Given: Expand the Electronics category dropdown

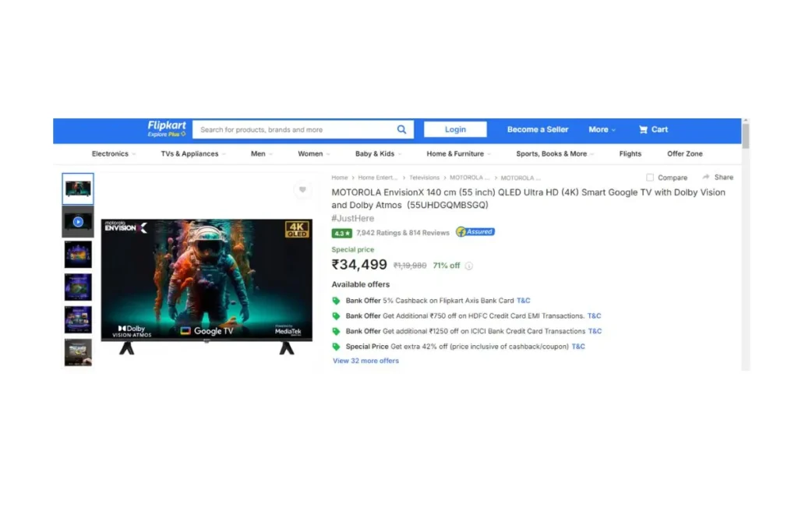Looking at the screenshot, I should tap(114, 153).
